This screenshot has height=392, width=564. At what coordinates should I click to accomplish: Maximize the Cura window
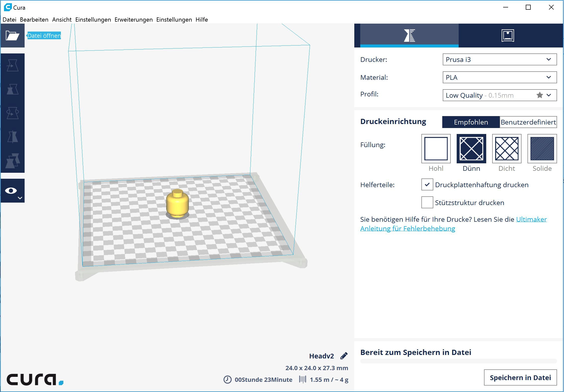pos(528,7)
